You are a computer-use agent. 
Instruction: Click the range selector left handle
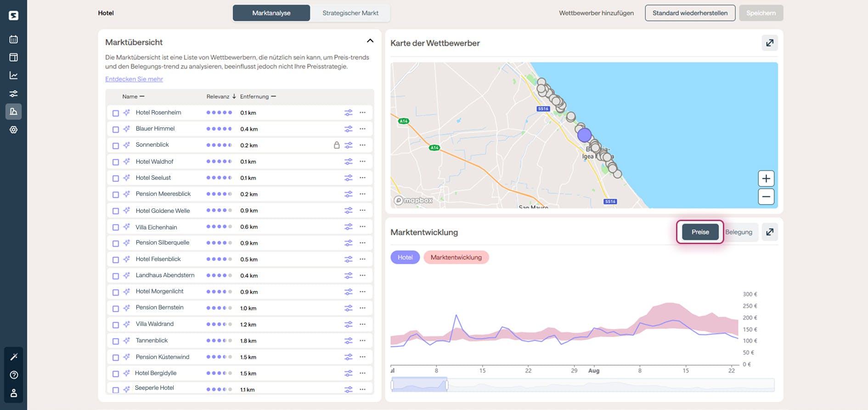click(392, 385)
